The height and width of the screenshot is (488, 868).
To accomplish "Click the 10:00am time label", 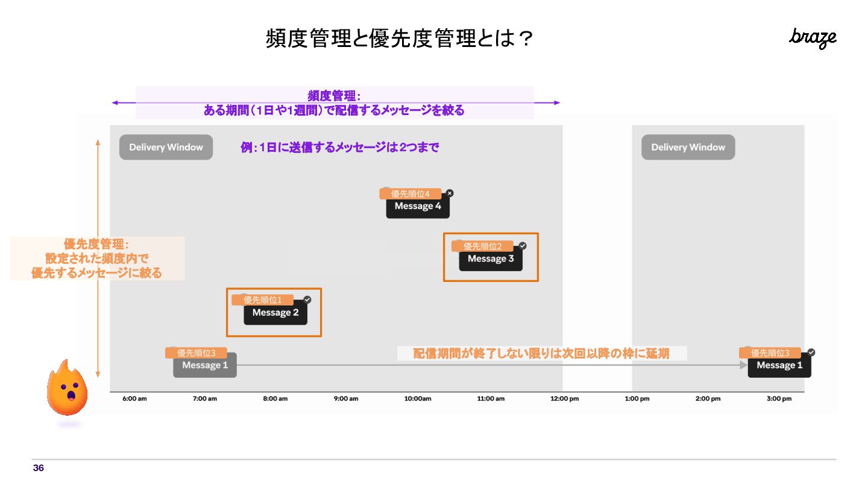I will (418, 399).
